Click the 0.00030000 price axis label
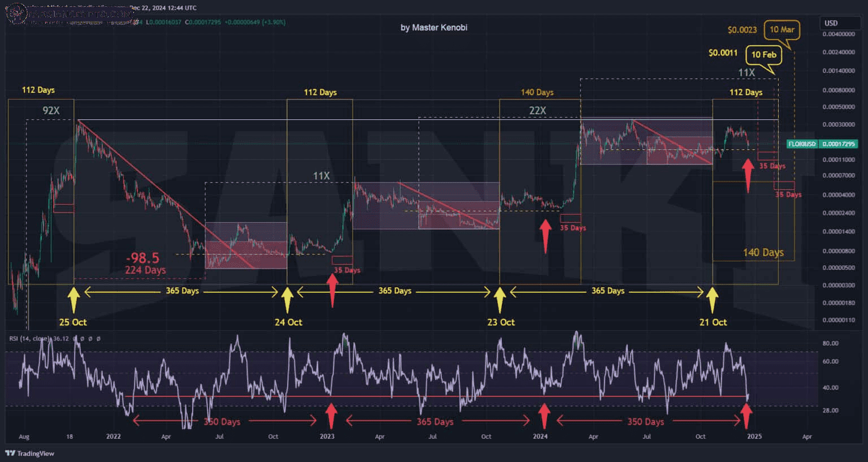The width and height of the screenshot is (868, 462). tap(839, 125)
